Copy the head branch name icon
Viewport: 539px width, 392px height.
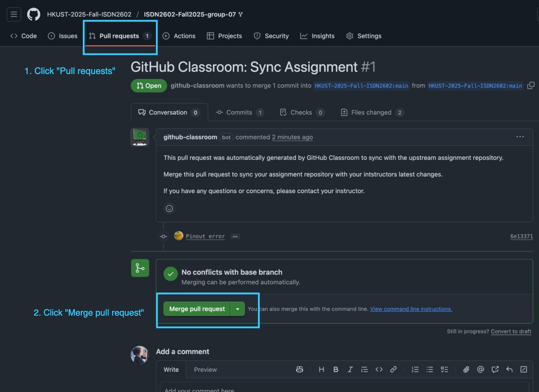tap(531, 85)
